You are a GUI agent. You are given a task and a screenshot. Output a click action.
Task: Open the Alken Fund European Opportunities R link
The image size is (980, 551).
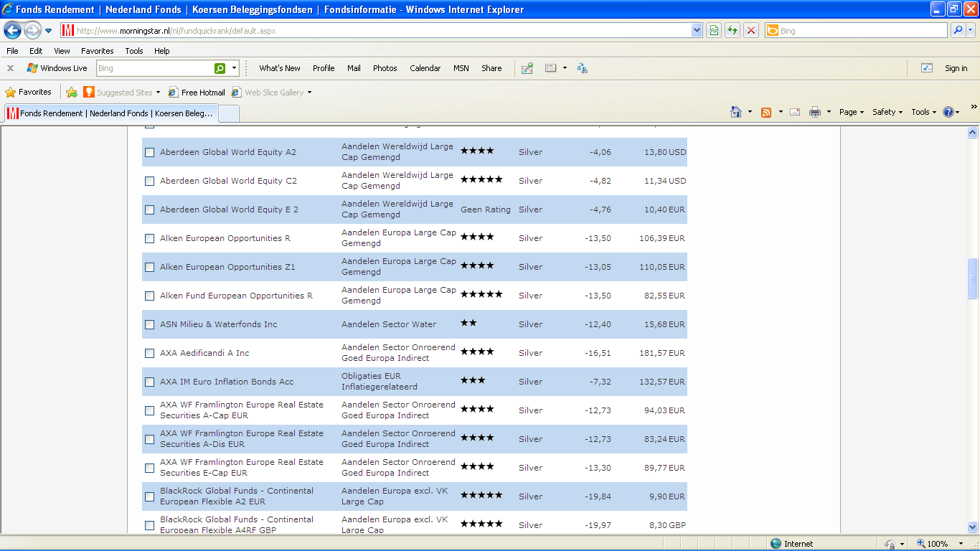pos(236,296)
